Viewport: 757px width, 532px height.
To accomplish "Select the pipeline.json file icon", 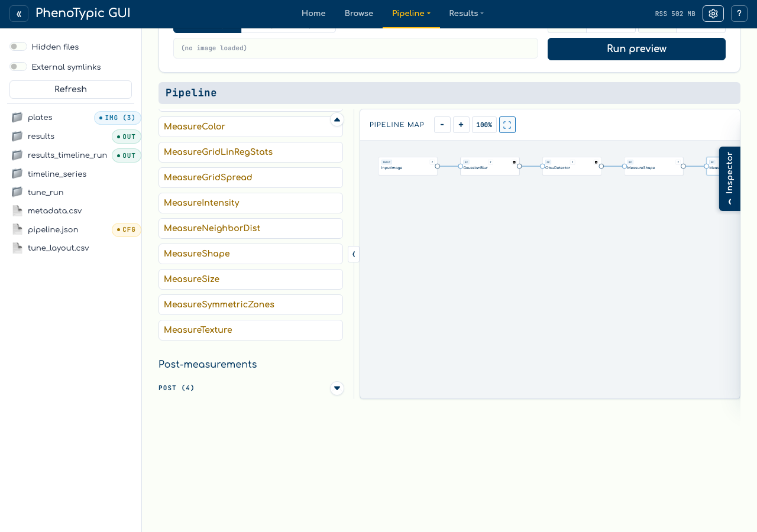I will point(17,229).
